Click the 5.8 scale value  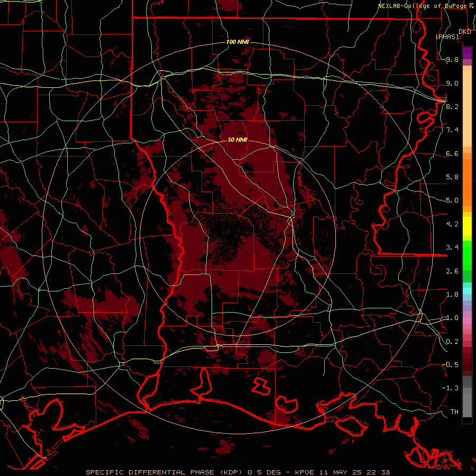point(452,177)
